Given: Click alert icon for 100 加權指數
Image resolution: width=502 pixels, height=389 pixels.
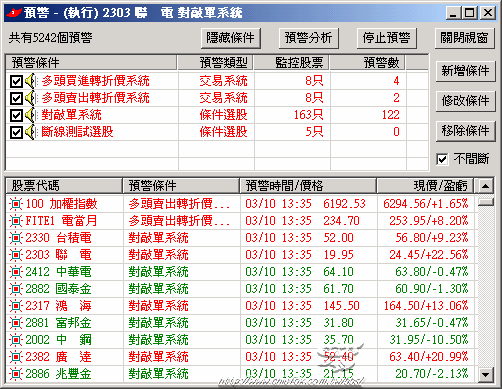Looking at the screenshot, I should coord(16,204).
